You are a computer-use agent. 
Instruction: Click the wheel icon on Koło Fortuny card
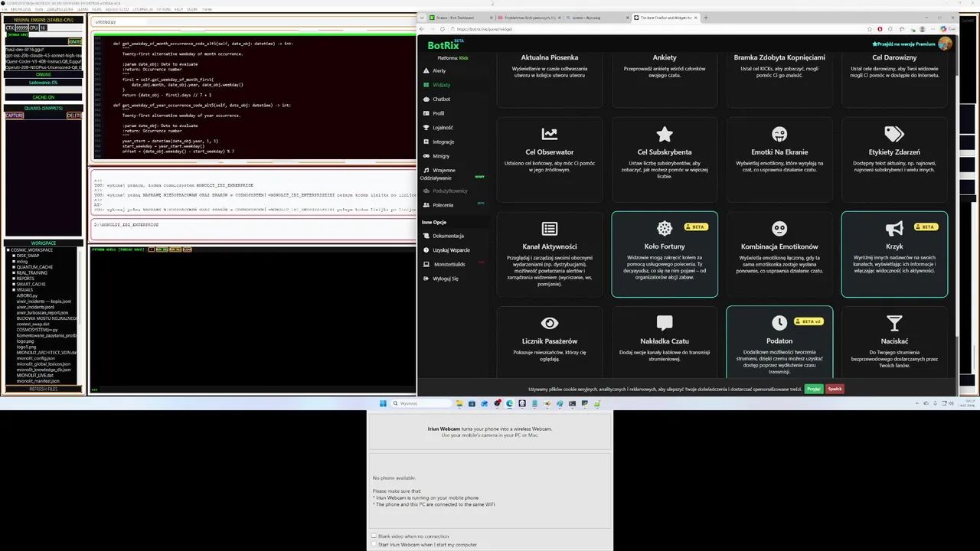(665, 228)
